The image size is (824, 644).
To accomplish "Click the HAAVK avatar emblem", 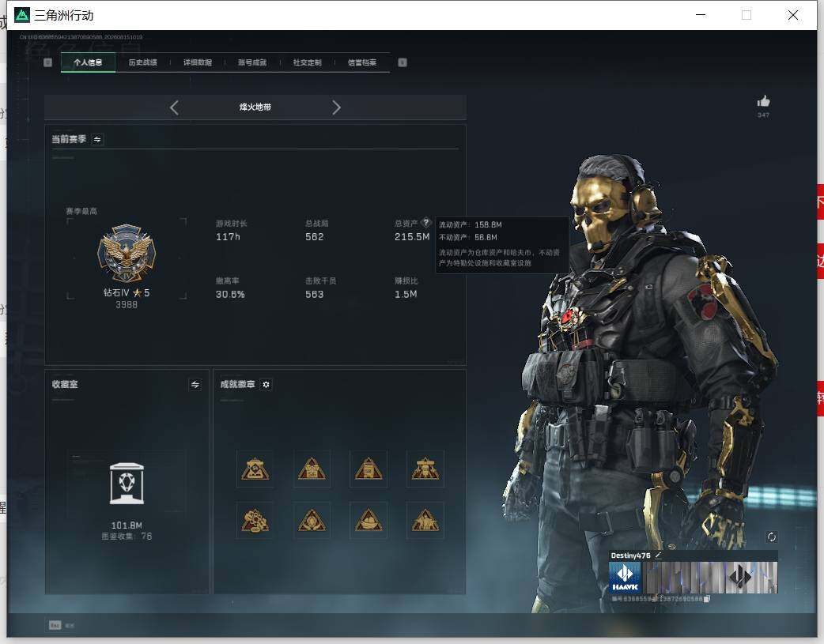I will pyautogui.click(x=625, y=578).
